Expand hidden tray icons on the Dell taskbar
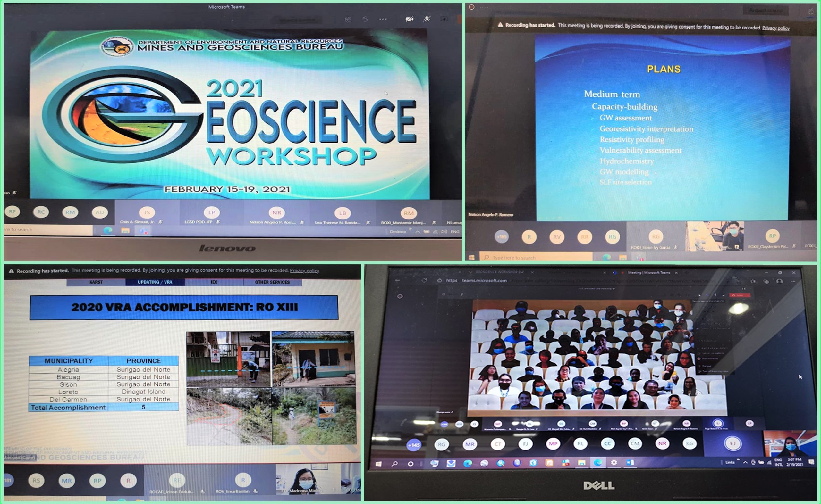Image resolution: width=821 pixels, height=504 pixels. tap(745, 462)
